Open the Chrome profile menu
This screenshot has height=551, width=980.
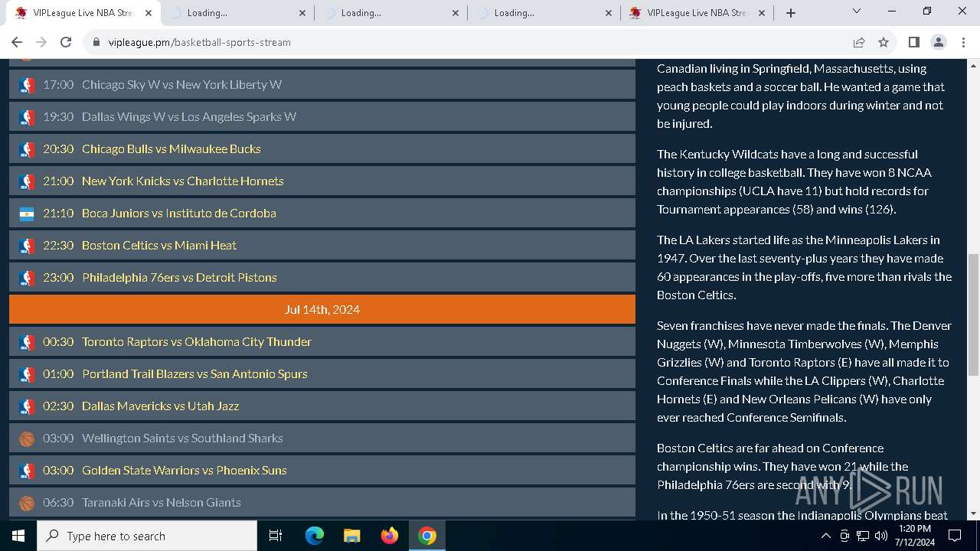(x=939, y=42)
